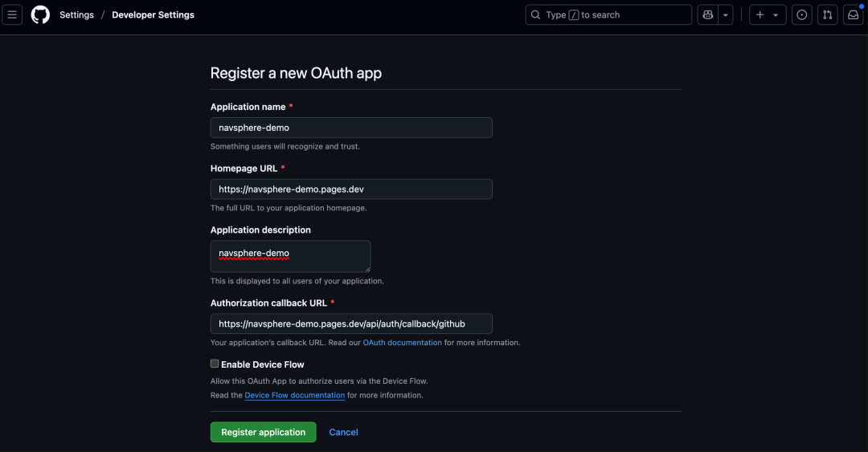
Task: Open the Issues icon in header
Action: click(801, 14)
